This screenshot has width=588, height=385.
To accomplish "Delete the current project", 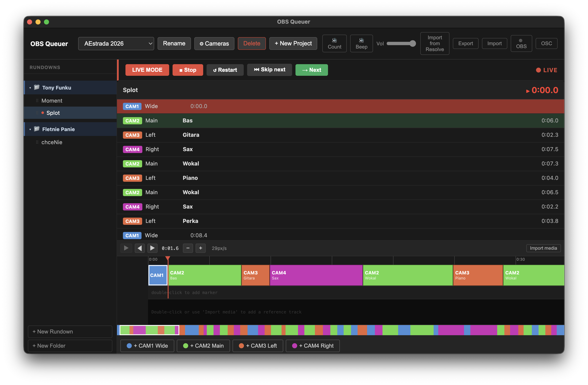I will 252,43.
